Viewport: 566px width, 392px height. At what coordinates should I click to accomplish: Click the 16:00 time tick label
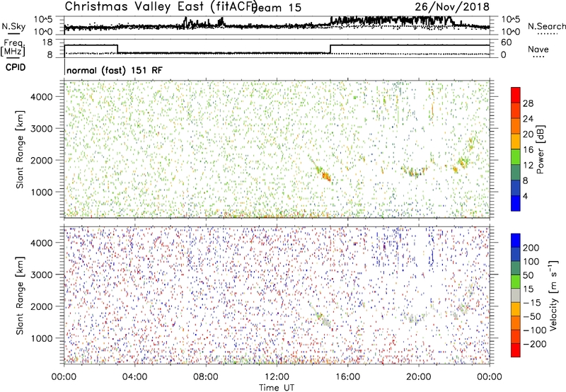pyautogui.click(x=347, y=377)
